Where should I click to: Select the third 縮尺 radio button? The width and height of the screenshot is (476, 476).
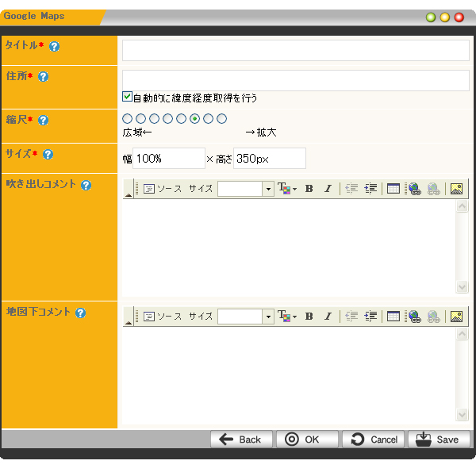[154, 119]
